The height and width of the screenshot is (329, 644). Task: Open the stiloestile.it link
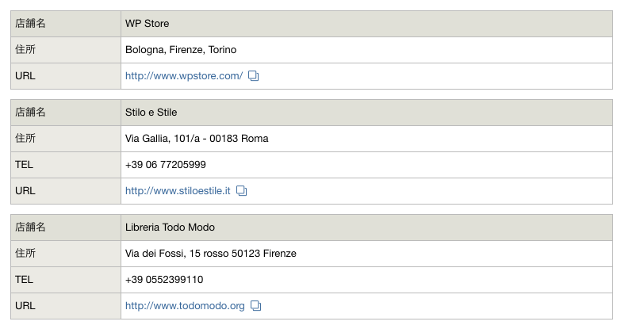(x=178, y=191)
